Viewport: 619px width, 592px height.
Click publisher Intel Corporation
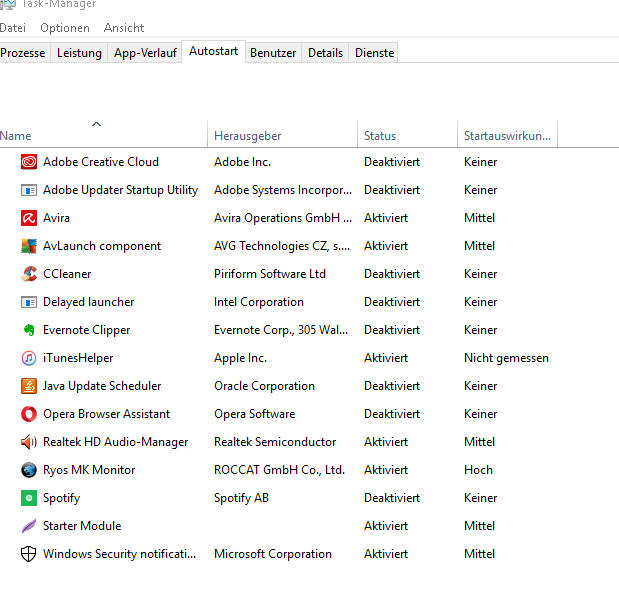pos(259,302)
